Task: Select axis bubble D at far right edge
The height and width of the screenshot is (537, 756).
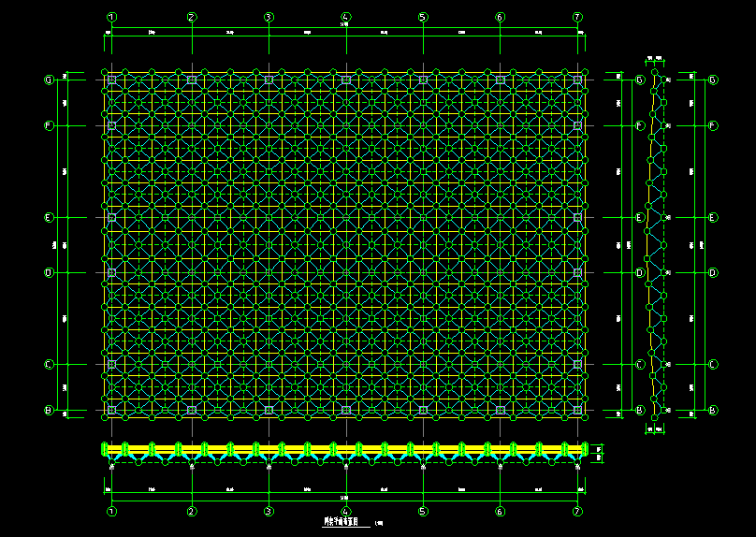Action: [713, 273]
